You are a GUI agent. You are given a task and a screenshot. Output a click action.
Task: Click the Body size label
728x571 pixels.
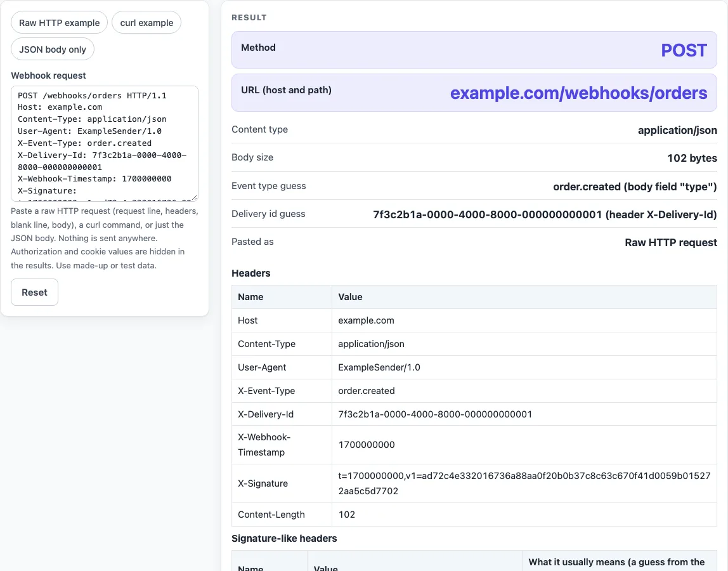252,157
